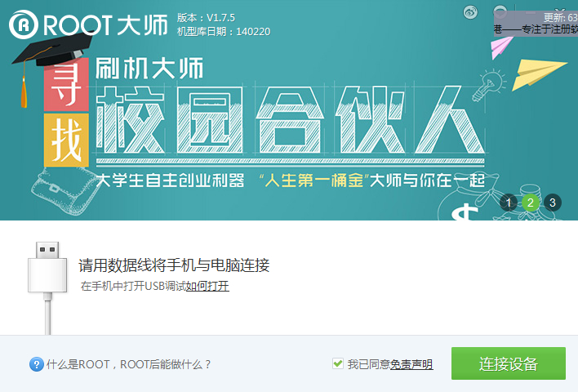Switch banner to slide 1
578x392 pixels.
pyautogui.click(x=509, y=203)
